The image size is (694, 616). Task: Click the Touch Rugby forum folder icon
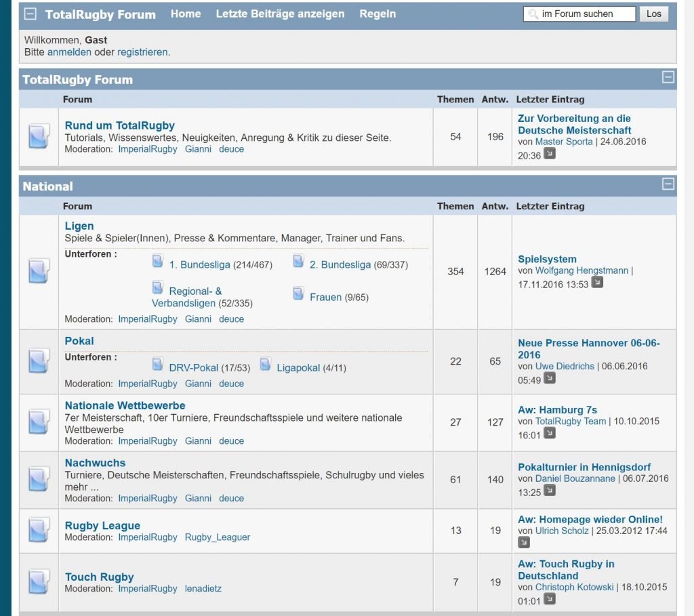[39, 582]
